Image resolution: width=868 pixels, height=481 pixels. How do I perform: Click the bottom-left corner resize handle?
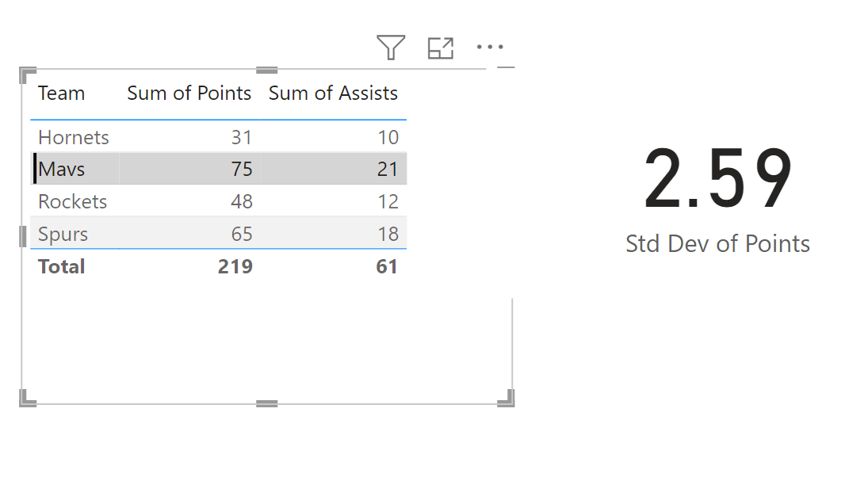pos(27,399)
